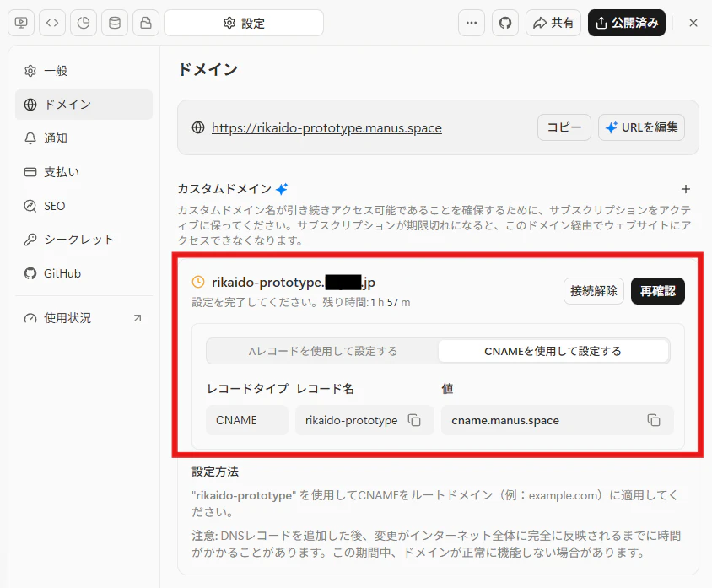
Task: Click the ドメイン page heading
Action: tap(208, 69)
